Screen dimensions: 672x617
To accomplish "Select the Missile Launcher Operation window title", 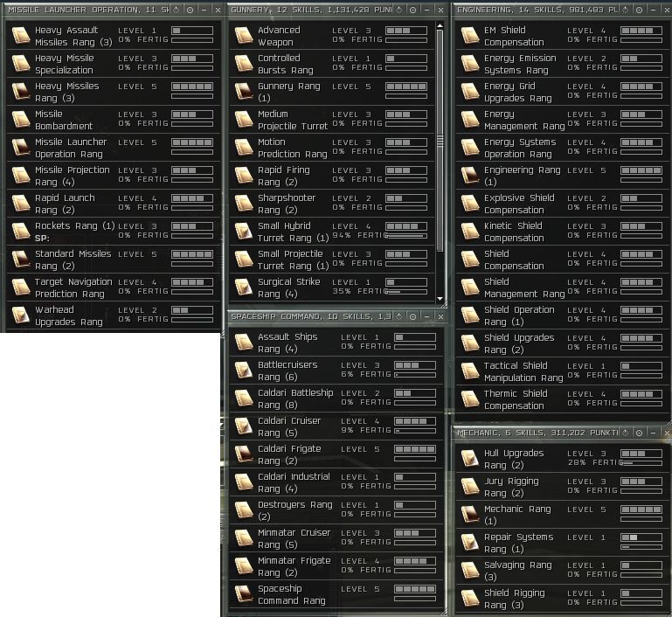I will (x=89, y=10).
